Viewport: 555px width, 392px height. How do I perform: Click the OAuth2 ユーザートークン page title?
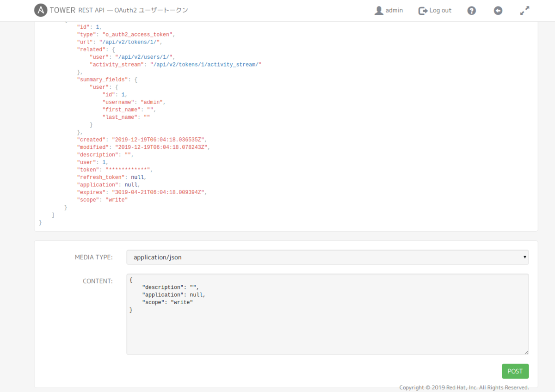pos(152,10)
